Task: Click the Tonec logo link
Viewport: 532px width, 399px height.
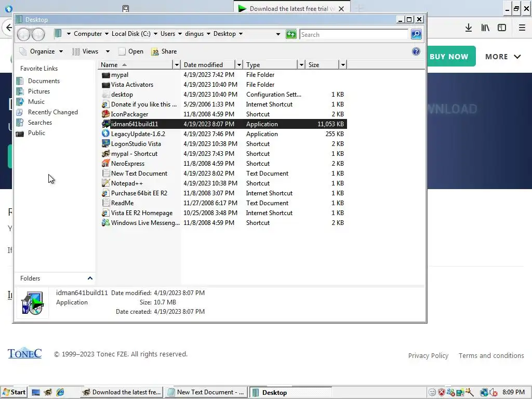Action: pyautogui.click(x=25, y=353)
